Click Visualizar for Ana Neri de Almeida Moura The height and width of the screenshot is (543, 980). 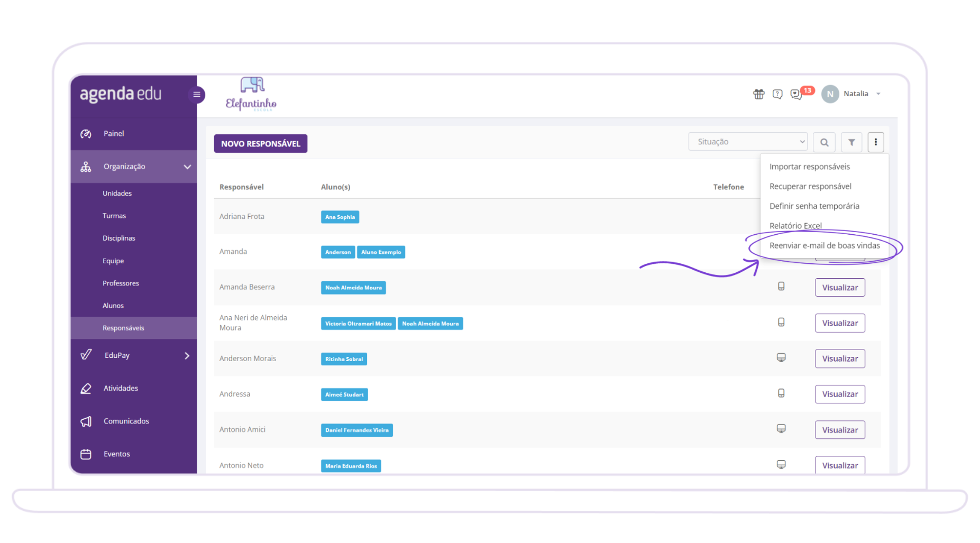(839, 323)
